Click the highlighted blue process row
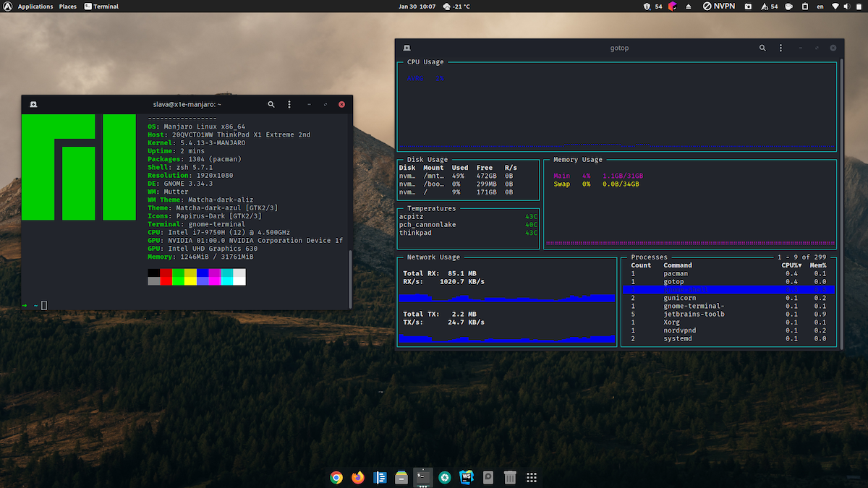 click(728, 290)
